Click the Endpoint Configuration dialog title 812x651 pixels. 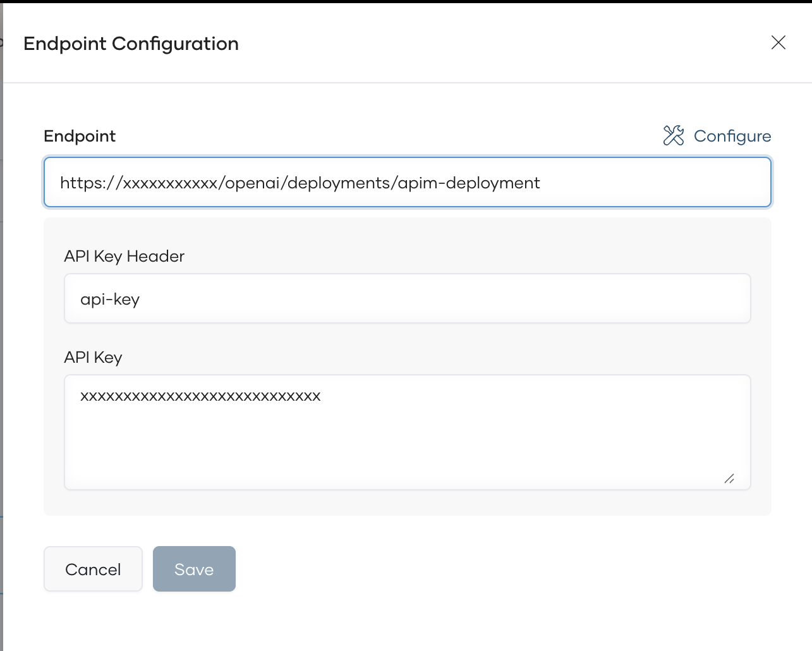point(131,43)
